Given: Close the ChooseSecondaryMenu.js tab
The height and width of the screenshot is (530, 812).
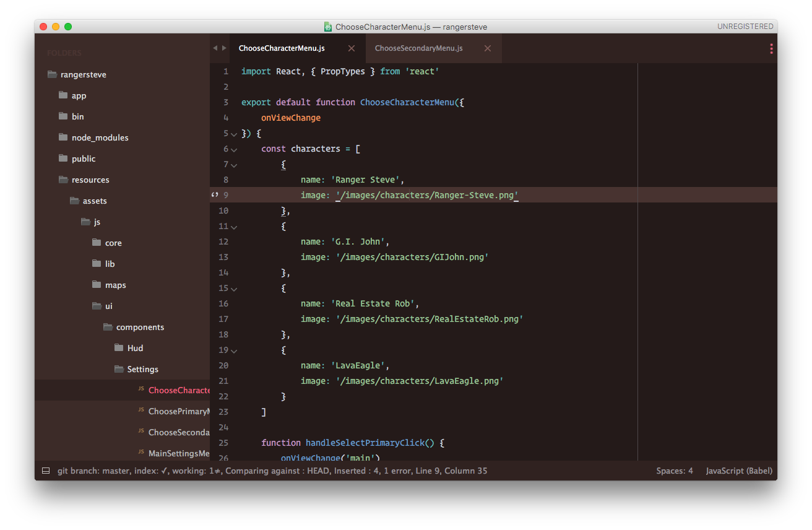Looking at the screenshot, I should point(488,48).
